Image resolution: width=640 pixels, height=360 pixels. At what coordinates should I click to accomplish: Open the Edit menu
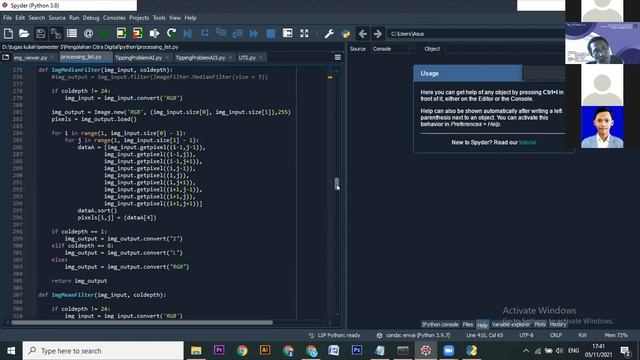[x=20, y=18]
